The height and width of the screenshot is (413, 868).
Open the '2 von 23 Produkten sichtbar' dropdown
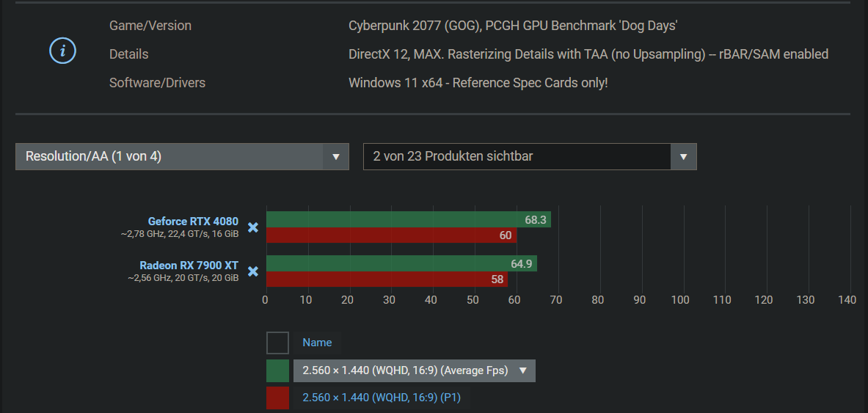530,157
